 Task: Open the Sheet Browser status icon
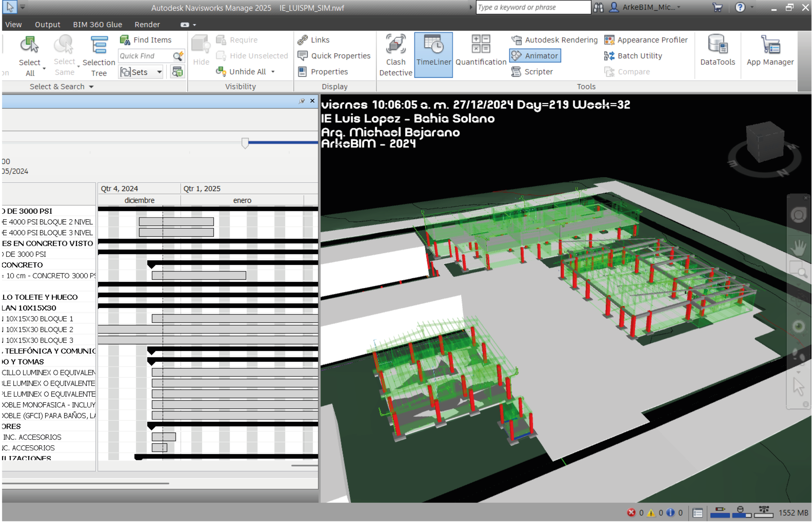(x=697, y=513)
